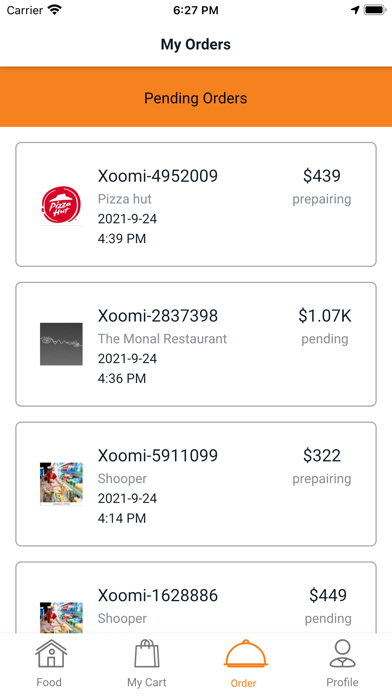
Task: Click the $1.07K order total
Action: pyautogui.click(x=325, y=316)
